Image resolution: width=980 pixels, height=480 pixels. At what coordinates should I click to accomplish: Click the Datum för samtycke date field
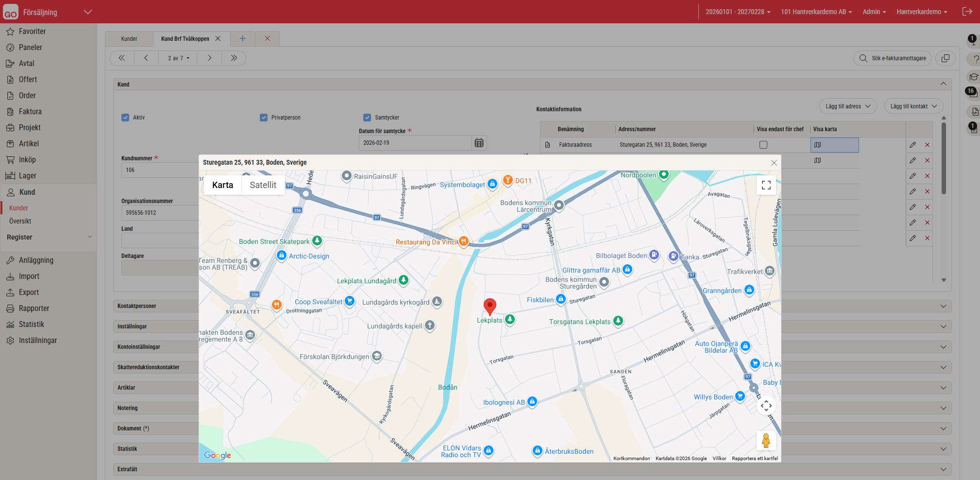[415, 143]
